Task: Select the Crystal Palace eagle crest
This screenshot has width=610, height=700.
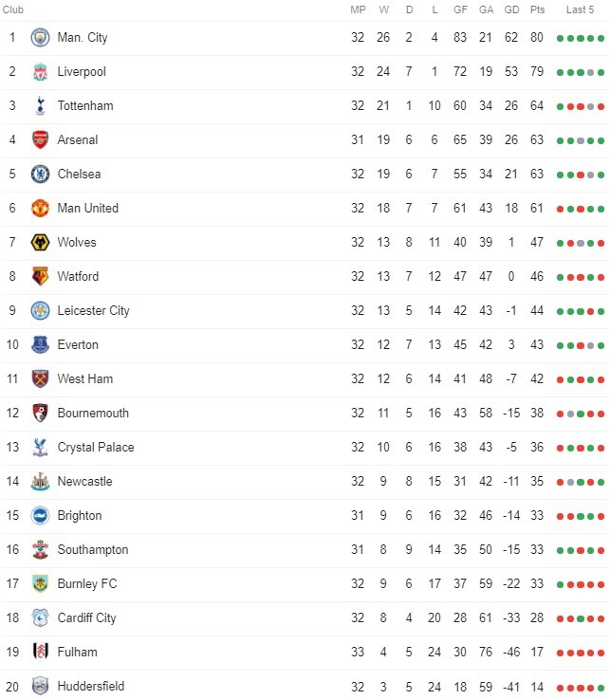Action: [40, 448]
